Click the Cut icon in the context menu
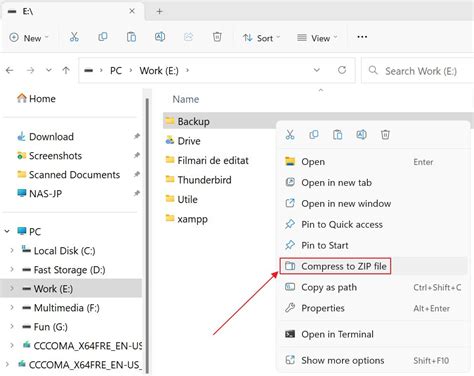The width and height of the screenshot is (474, 376). pyautogui.click(x=290, y=135)
